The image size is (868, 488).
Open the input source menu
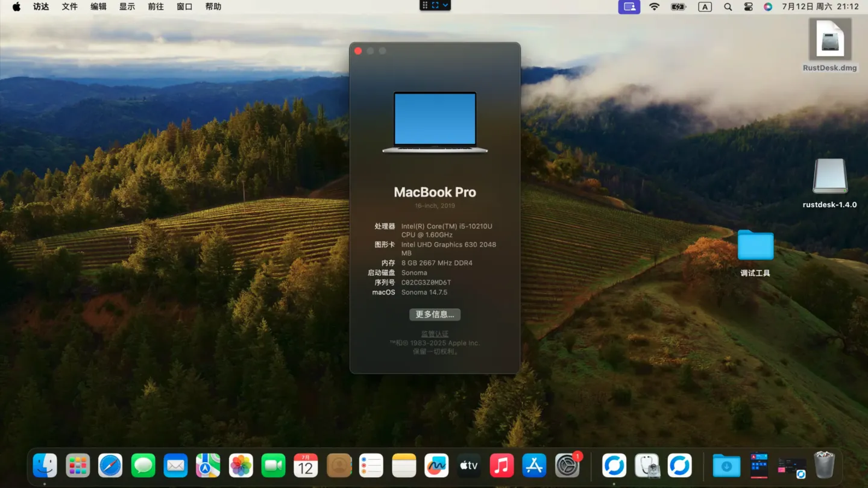click(x=704, y=7)
